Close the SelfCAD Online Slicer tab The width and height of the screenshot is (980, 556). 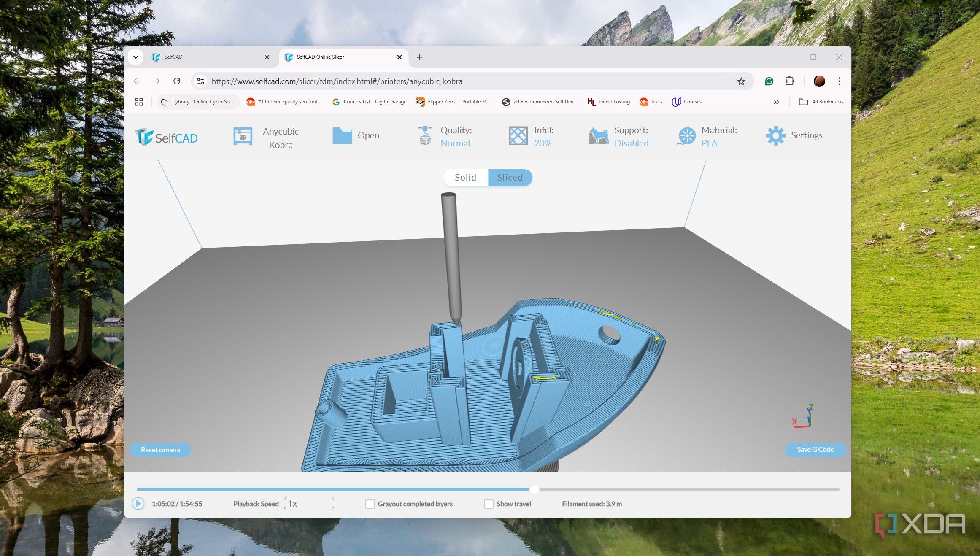(x=400, y=57)
